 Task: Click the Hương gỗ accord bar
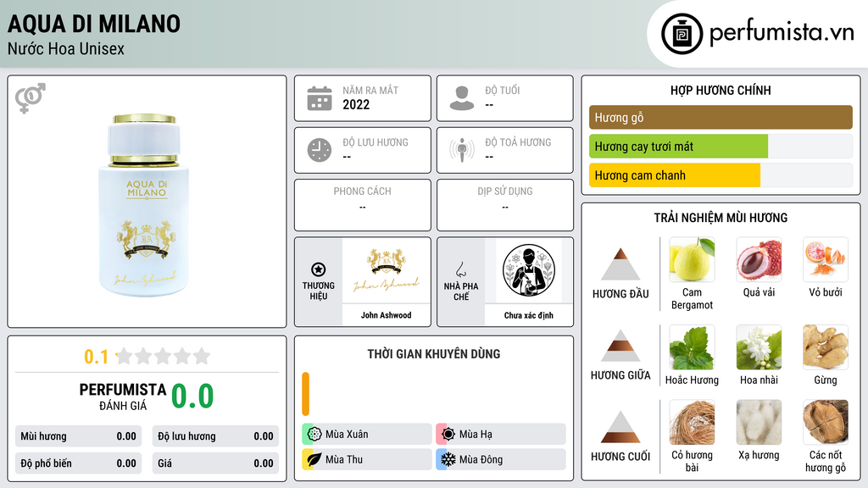pos(721,117)
